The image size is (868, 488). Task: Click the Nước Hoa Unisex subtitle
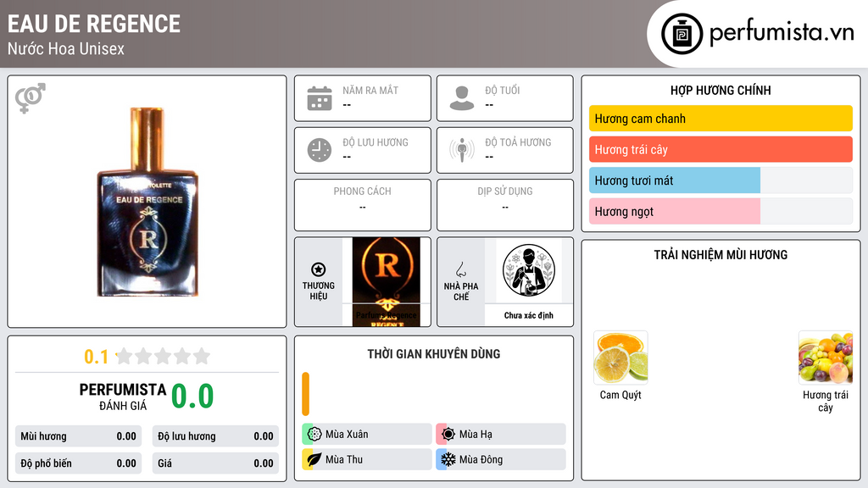(x=66, y=48)
